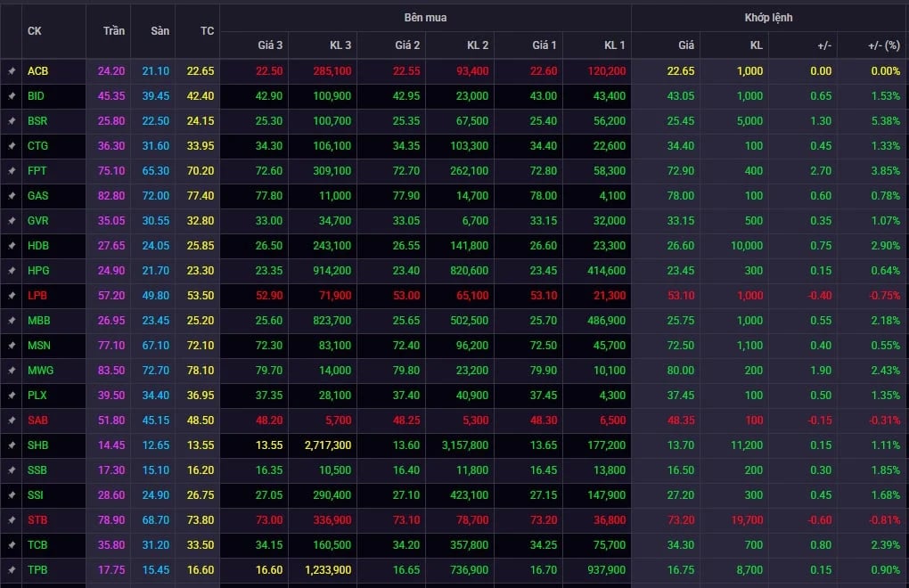Click the pin icon for HPG row
Viewport: 909px width, 588px height.
click(x=12, y=271)
